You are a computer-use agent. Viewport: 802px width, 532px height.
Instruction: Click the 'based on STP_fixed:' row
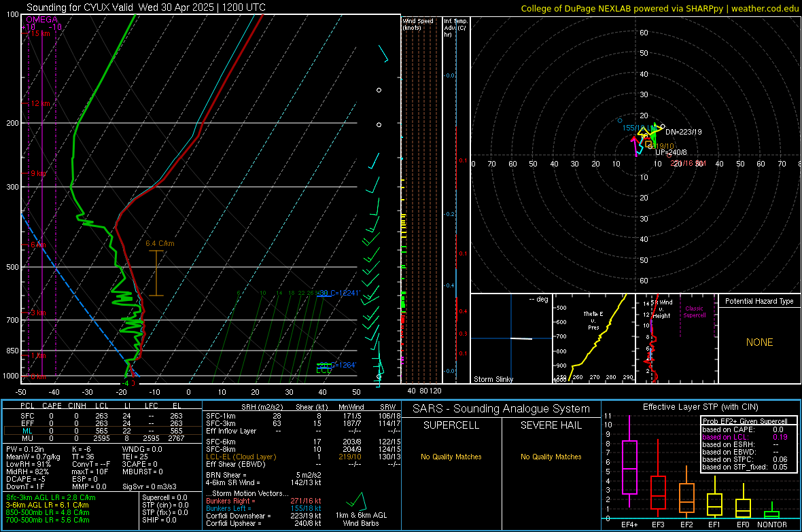745,467
